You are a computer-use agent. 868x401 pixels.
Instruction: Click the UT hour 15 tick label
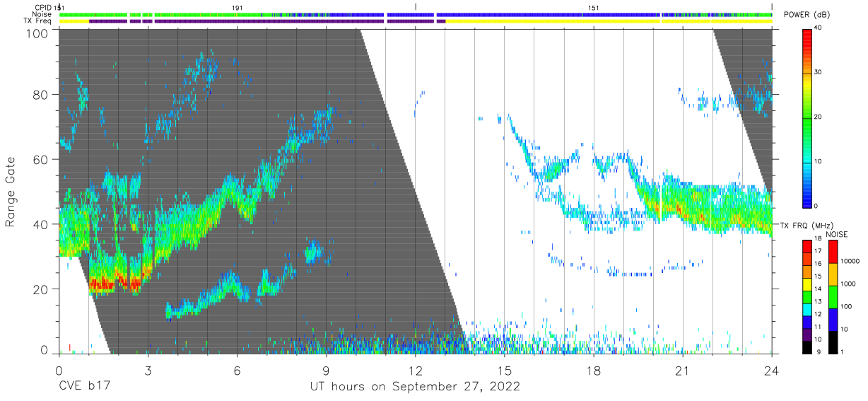click(505, 370)
